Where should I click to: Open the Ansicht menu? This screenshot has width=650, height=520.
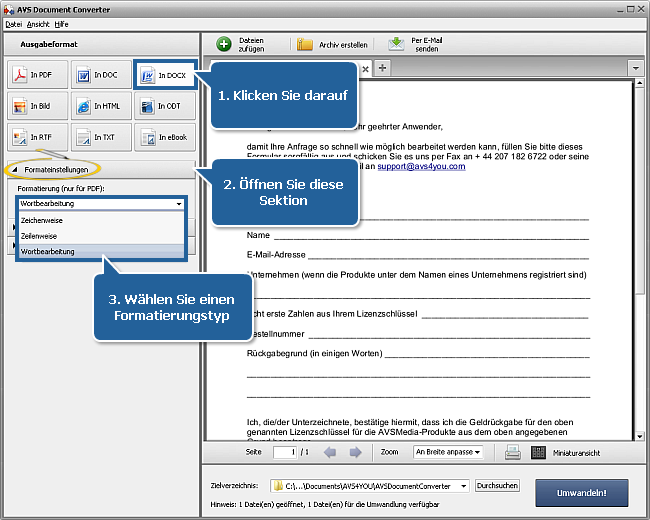coord(37,22)
